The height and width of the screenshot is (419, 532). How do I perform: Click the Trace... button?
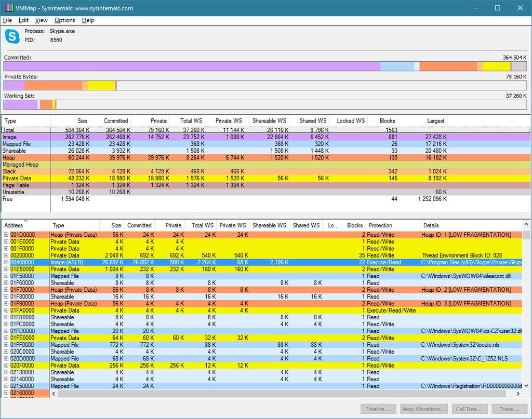[509, 409]
